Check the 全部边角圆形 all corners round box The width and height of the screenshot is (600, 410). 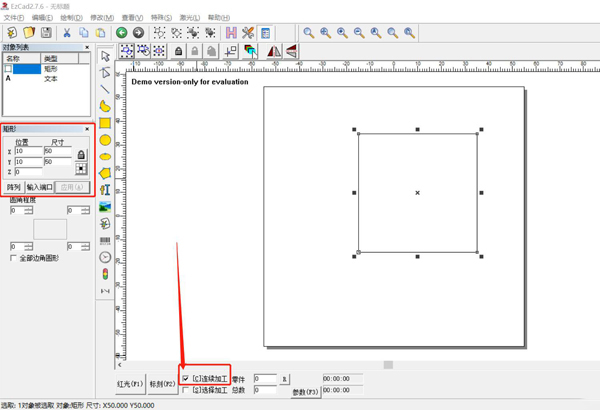[x=13, y=257]
